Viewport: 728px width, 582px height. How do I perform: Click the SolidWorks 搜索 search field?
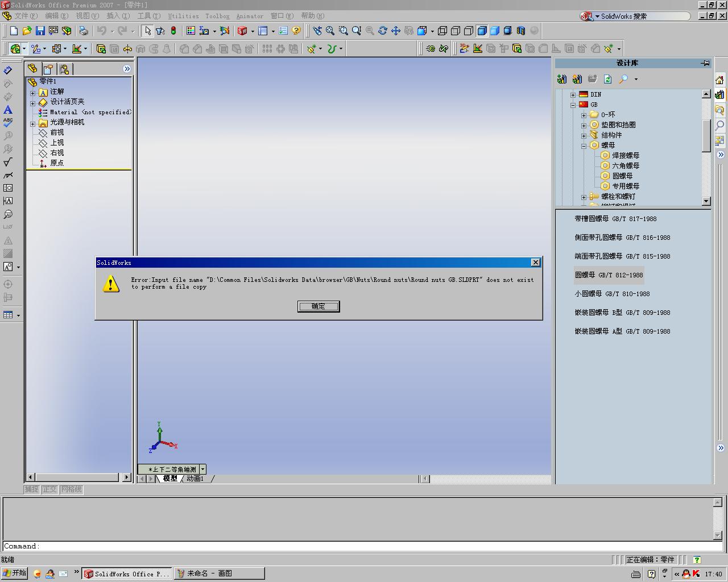point(645,16)
